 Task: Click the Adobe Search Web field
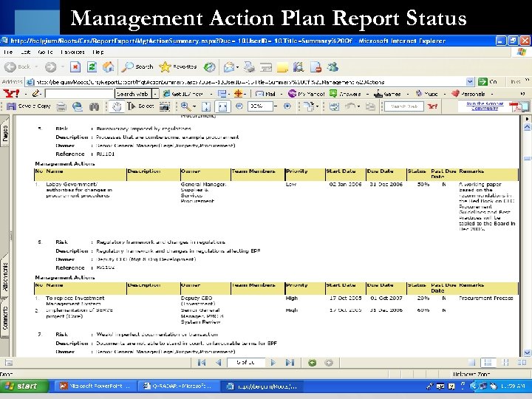click(403, 106)
